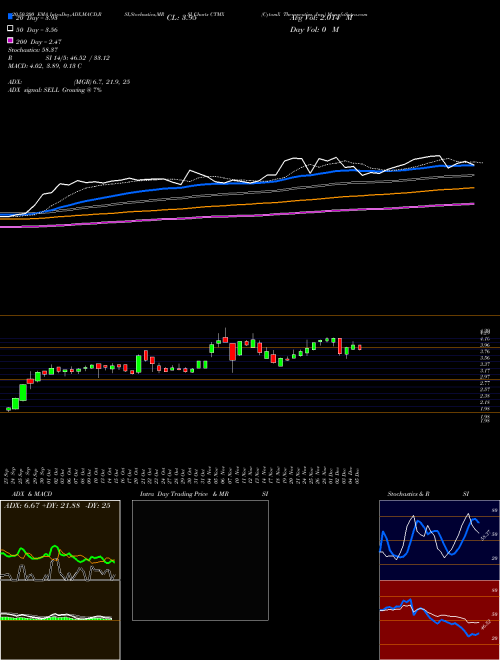Click the magenta 200 Day legend swatch

point(10,41)
